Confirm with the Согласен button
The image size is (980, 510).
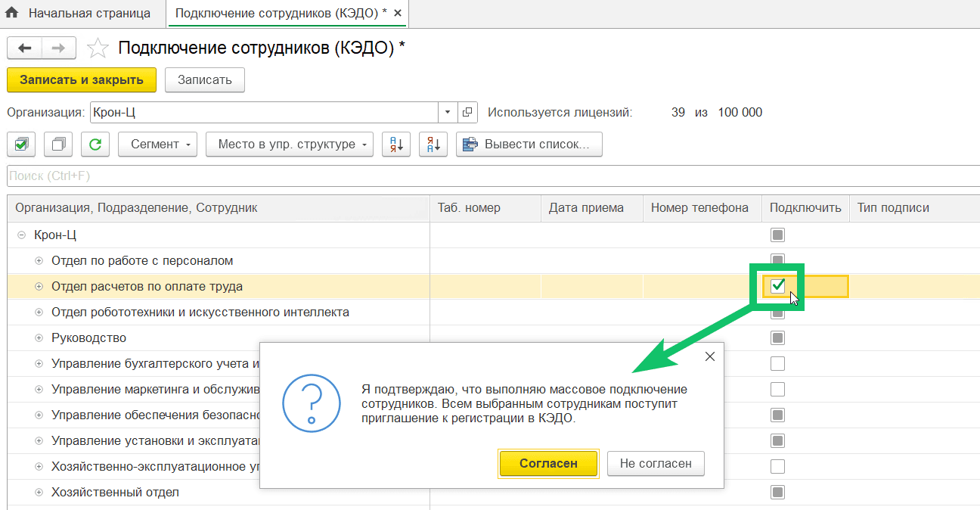[548, 463]
